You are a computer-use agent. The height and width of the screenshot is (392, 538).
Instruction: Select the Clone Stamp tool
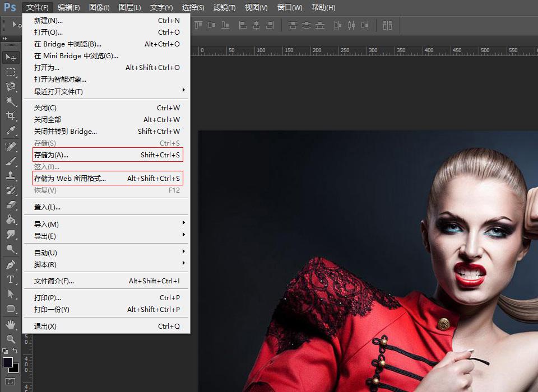click(11, 176)
